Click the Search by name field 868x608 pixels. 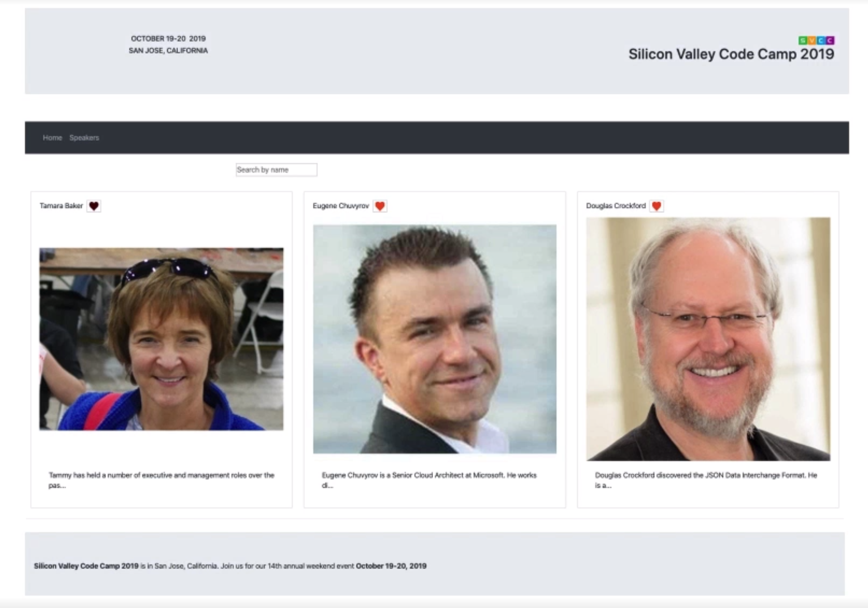[x=276, y=169]
